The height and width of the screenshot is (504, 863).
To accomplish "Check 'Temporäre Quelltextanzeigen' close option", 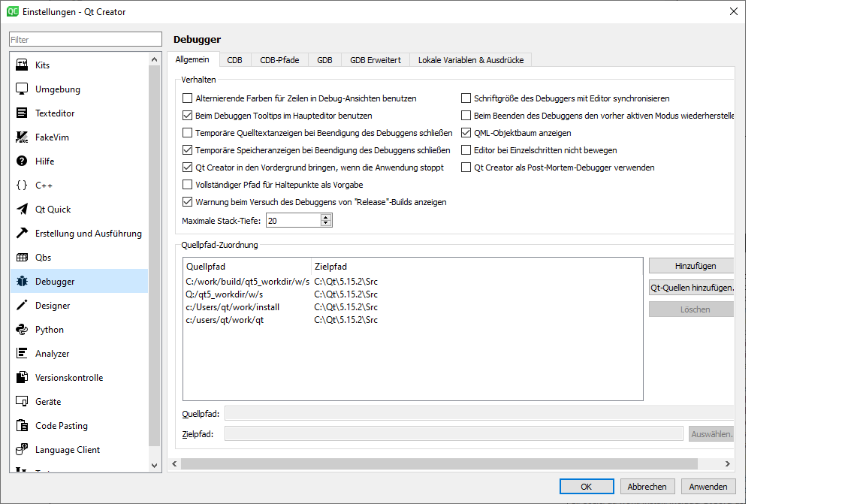I will point(187,133).
